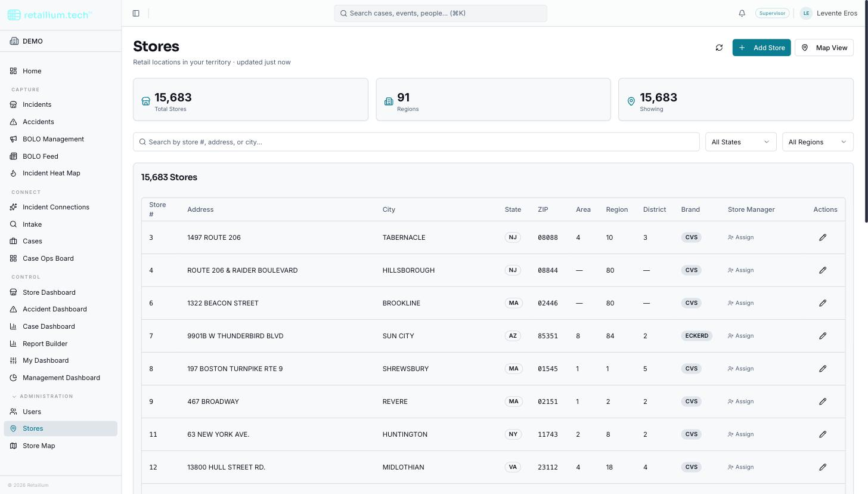Open Accidents page
The height and width of the screenshot is (494, 868).
click(x=60, y=122)
